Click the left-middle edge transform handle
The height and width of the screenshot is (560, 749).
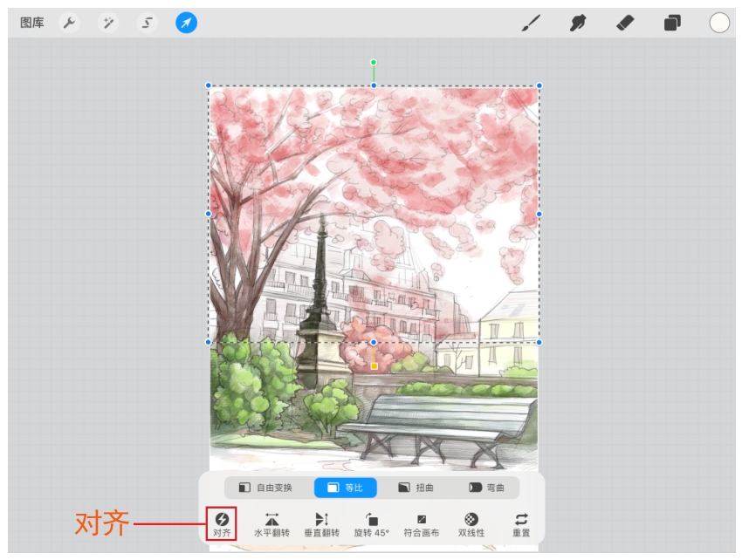click(x=209, y=214)
